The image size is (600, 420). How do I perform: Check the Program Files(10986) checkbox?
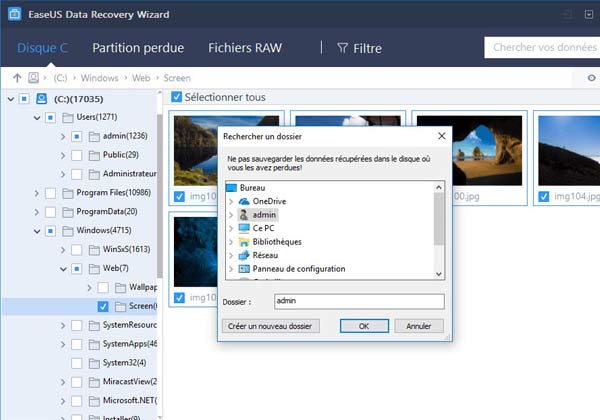(50, 193)
